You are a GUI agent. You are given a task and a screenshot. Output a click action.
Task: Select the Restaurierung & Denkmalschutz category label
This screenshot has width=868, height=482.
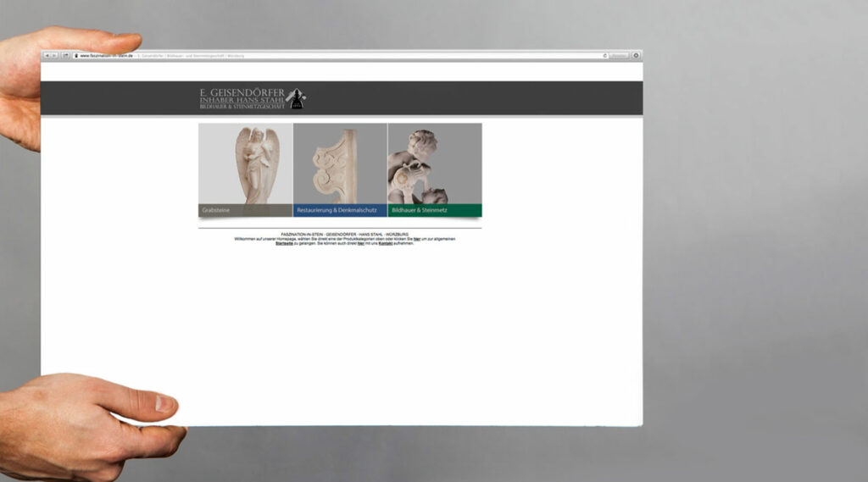337,210
